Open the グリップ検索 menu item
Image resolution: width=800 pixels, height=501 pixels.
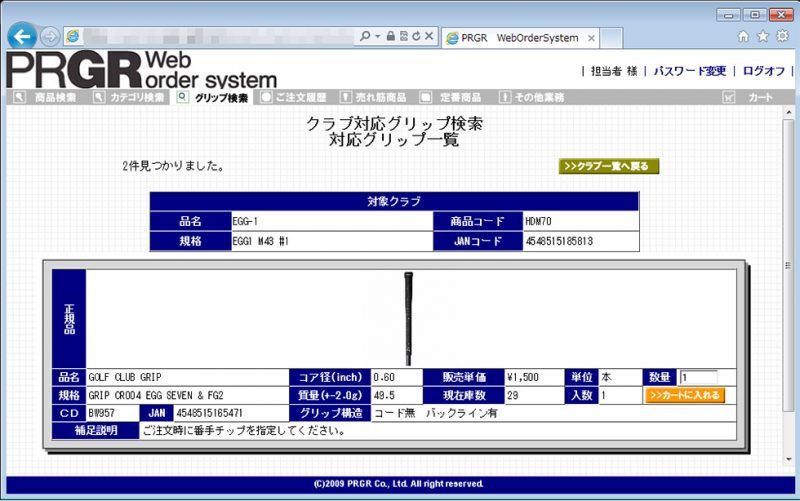tap(221, 98)
